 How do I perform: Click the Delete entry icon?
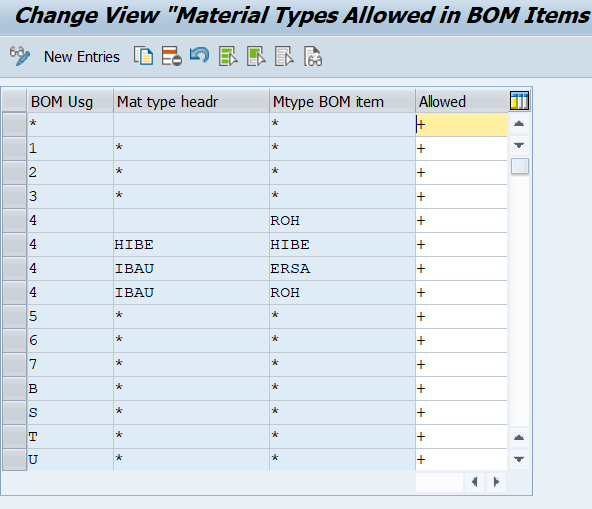pyautogui.click(x=172, y=56)
